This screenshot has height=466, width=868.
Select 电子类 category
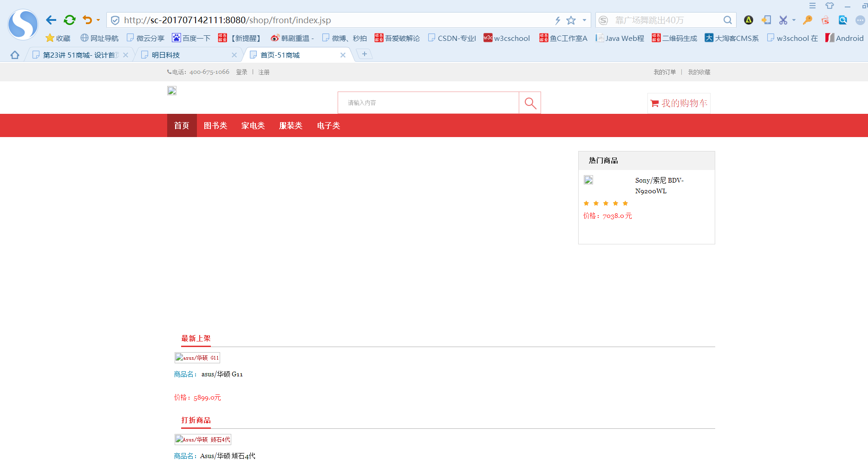pos(328,125)
